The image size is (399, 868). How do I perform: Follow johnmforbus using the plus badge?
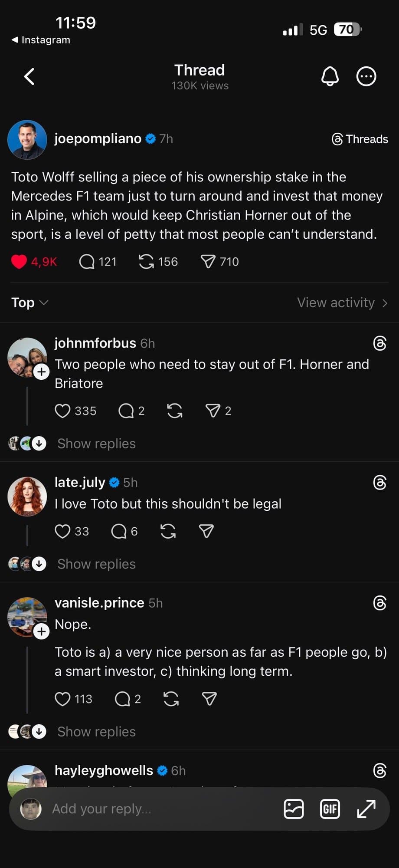[x=41, y=372]
